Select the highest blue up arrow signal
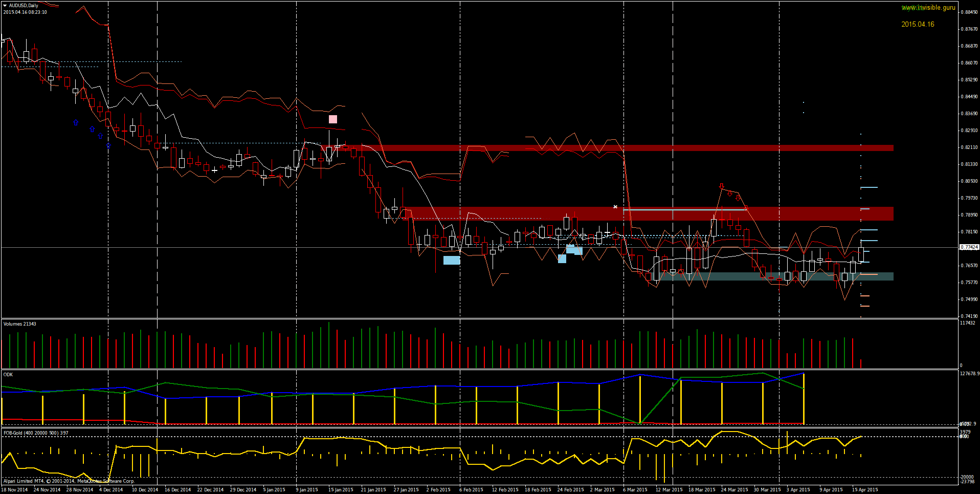This screenshot has height=494, width=980. [76, 123]
